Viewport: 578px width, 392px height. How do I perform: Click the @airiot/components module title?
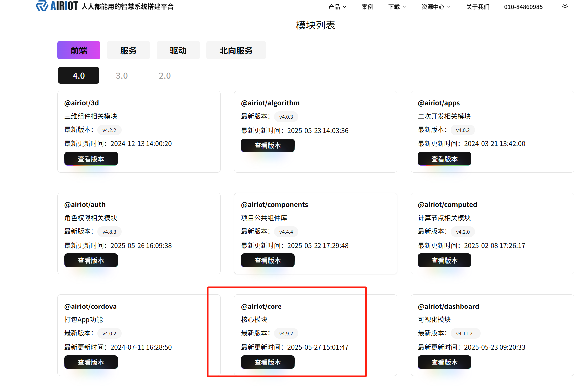click(274, 205)
